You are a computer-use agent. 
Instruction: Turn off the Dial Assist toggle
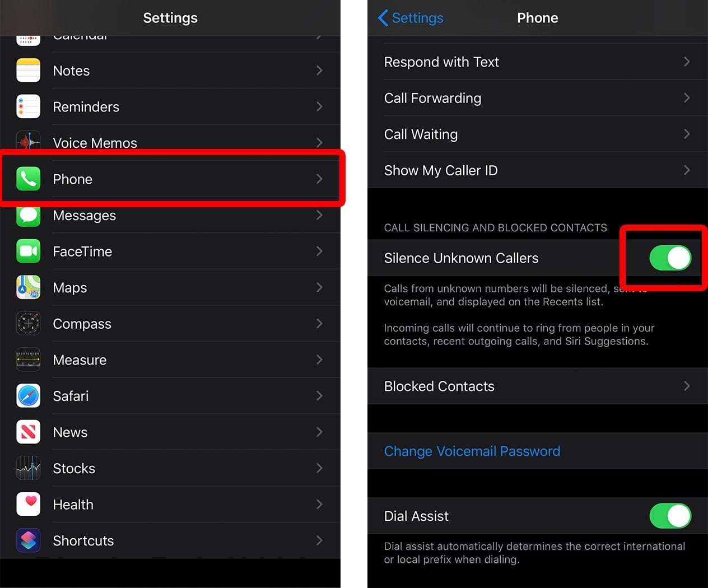[x=670, y=516]
